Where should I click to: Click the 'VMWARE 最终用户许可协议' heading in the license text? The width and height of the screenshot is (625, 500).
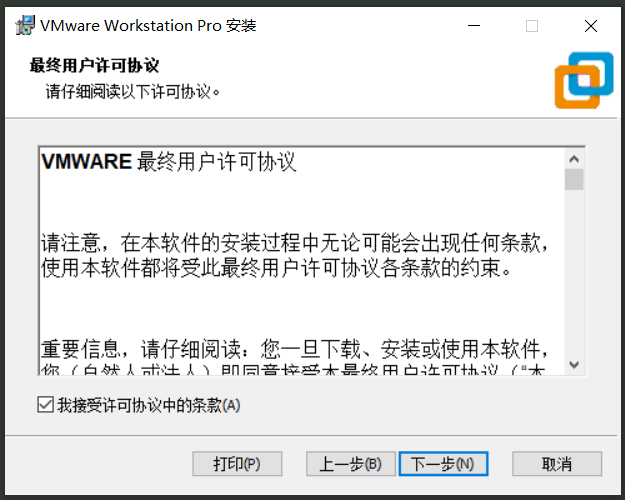[x=169, y=162]
